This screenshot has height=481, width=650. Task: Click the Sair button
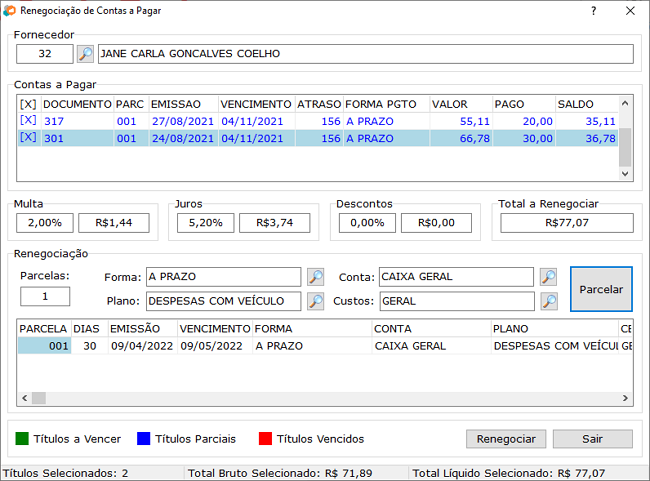tap(593, 439)
